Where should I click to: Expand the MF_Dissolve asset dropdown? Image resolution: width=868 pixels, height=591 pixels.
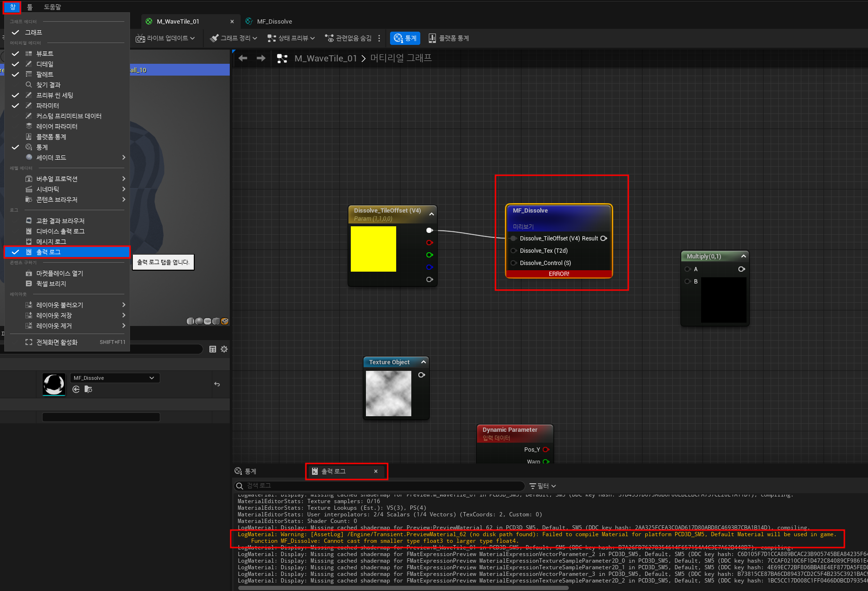coord(152,378)
